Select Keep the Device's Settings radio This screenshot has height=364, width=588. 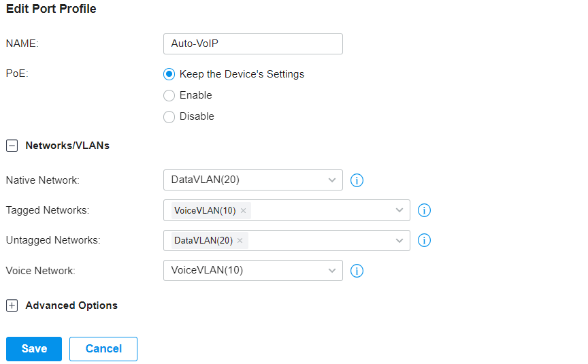tap(169, 74)
